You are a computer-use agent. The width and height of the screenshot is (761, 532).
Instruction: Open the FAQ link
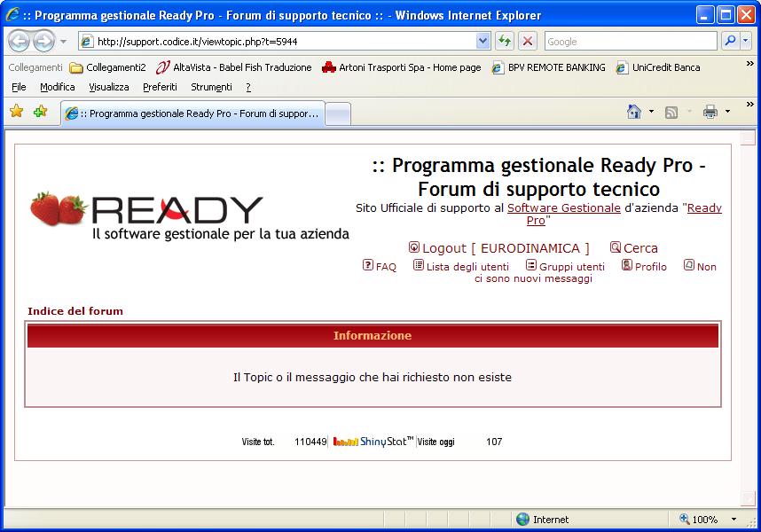pyautogui.click(x=386, y=267)
